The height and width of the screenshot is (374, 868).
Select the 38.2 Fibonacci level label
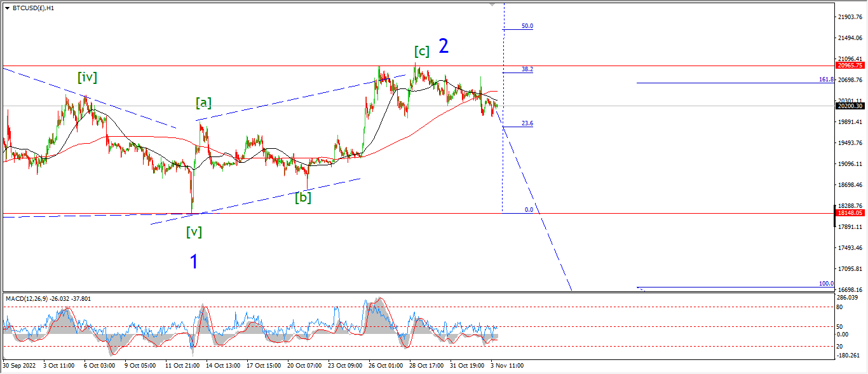coord(527,69)
